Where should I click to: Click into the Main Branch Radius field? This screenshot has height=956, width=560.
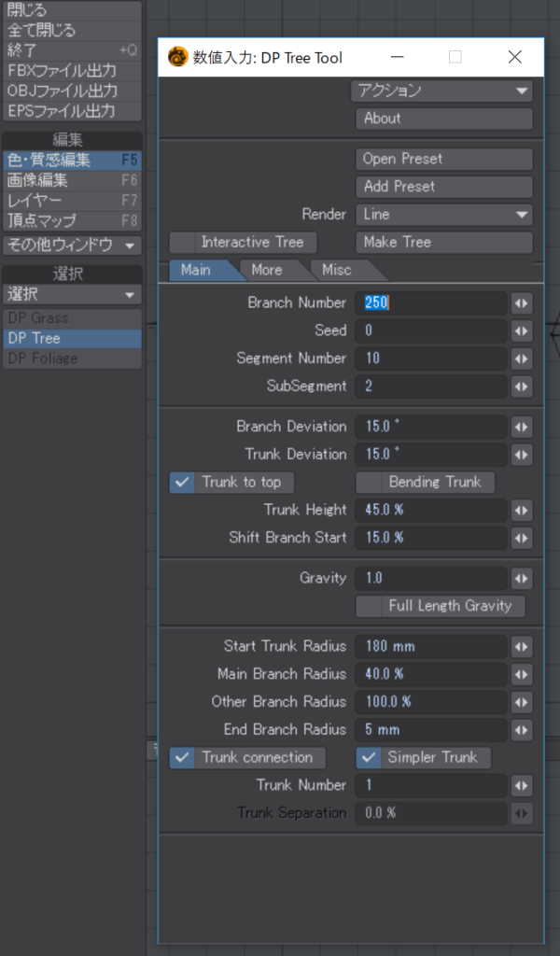pos(431,674)
